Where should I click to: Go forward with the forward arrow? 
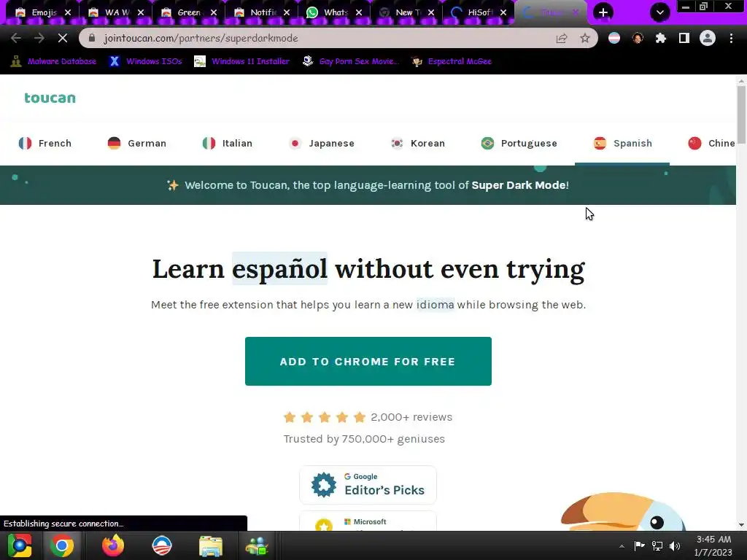[x=39, y=38]
